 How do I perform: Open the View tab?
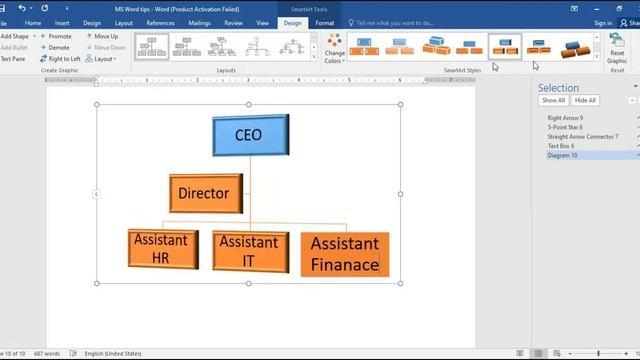point(262,23)
